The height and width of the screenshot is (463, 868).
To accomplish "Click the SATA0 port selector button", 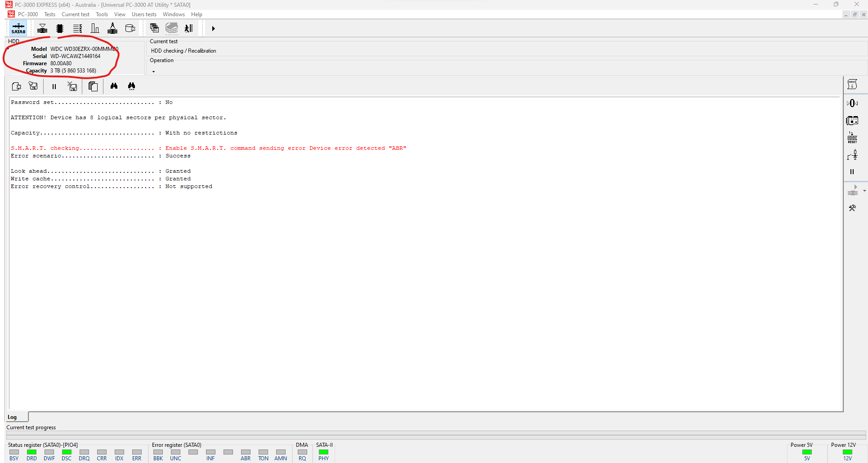I will 18,28.
